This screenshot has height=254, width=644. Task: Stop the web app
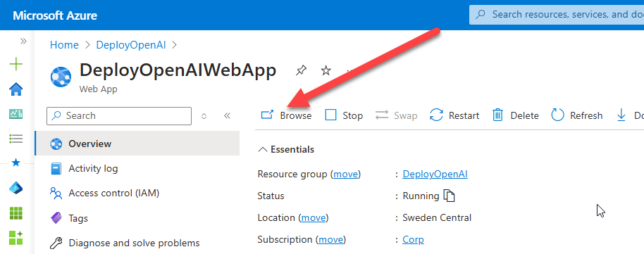pos(344,115)
